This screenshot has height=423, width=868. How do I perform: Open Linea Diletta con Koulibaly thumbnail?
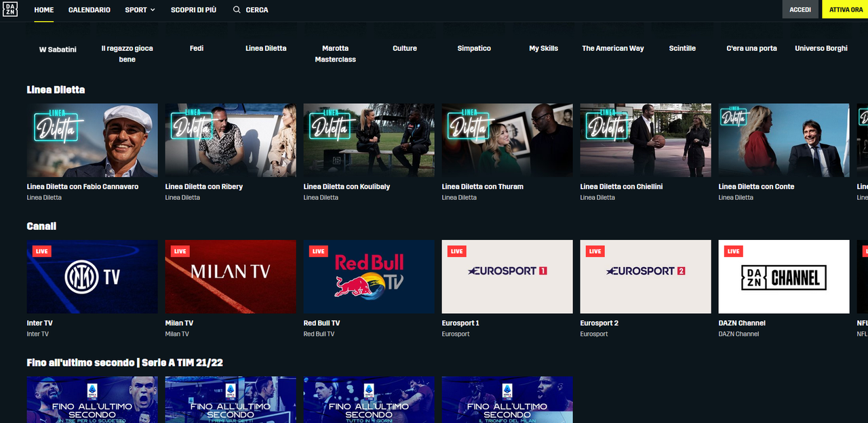[369, 140]
